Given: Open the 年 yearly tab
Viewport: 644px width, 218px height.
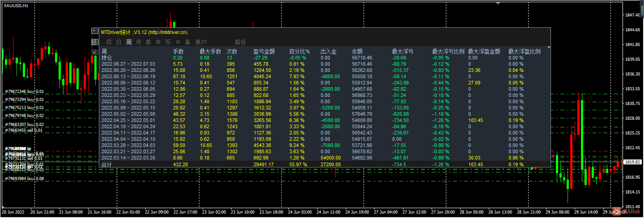Looking at the screenshot, I should pyautogui.click(x=158, y=42).
